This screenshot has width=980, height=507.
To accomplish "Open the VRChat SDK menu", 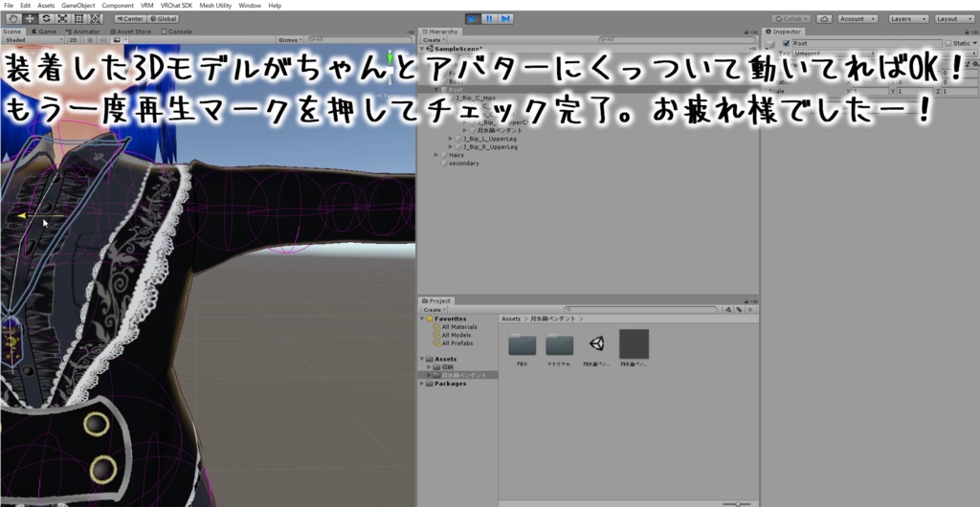I will [175, 5].
